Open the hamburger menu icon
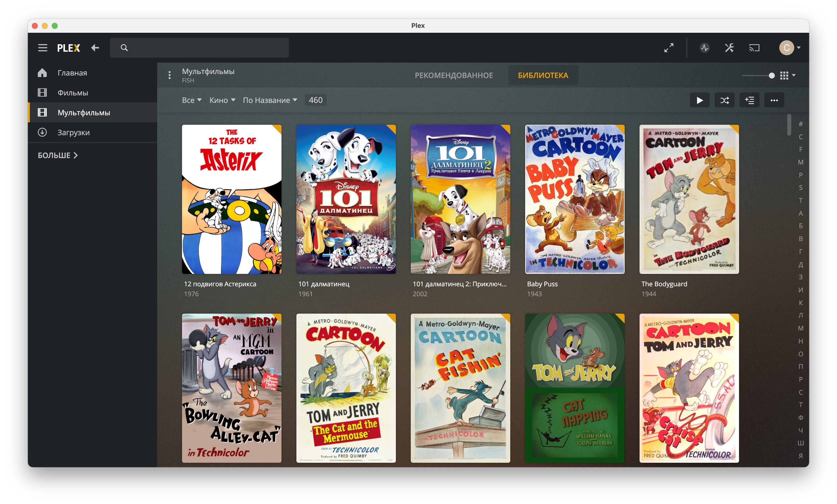 tap(43, 48)
